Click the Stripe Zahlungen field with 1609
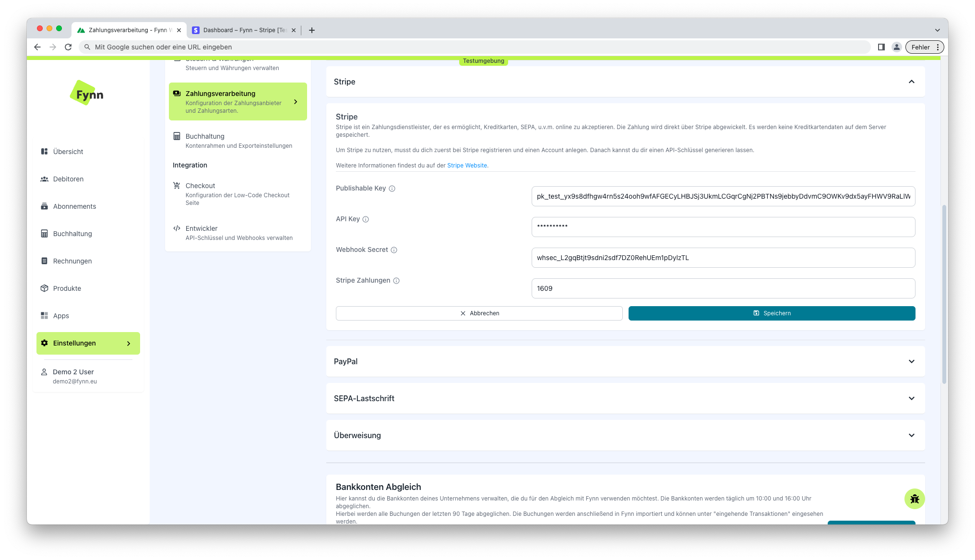Image resolution: width=975 pixels, height=560 pixels. [723, 288]
